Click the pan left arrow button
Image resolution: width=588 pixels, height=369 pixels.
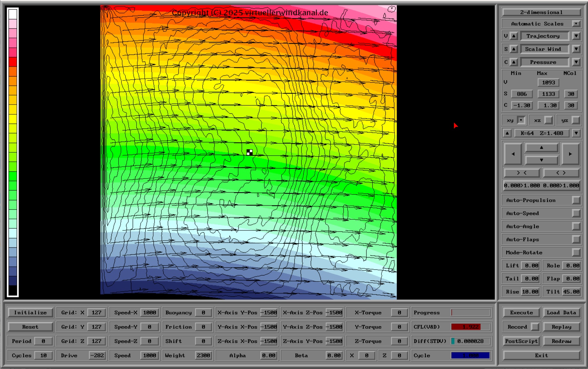513,154
